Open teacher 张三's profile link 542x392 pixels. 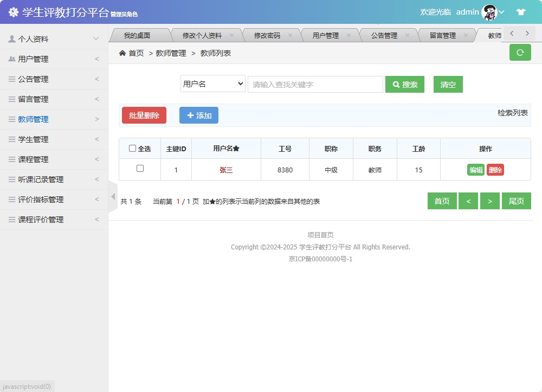(226, 169)
